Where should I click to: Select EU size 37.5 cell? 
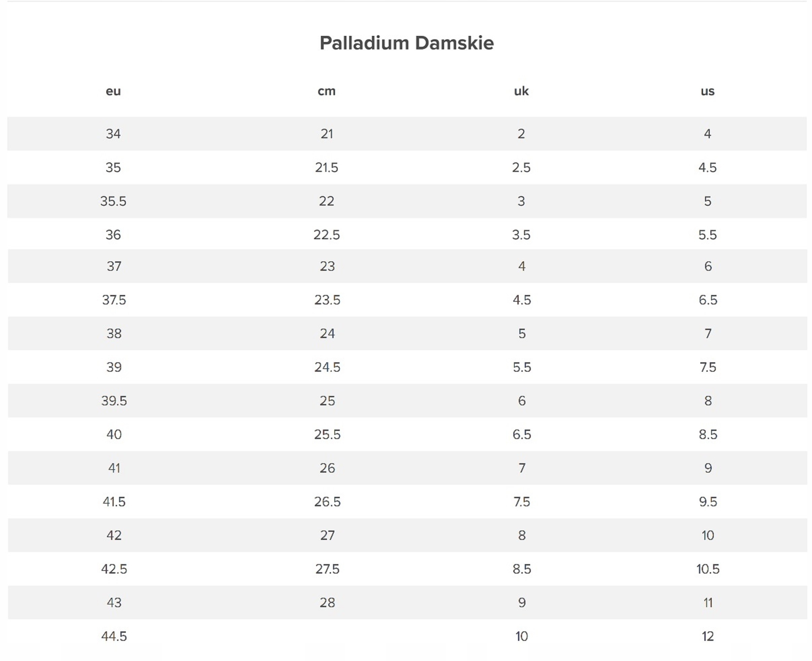(x=114, y=300)
